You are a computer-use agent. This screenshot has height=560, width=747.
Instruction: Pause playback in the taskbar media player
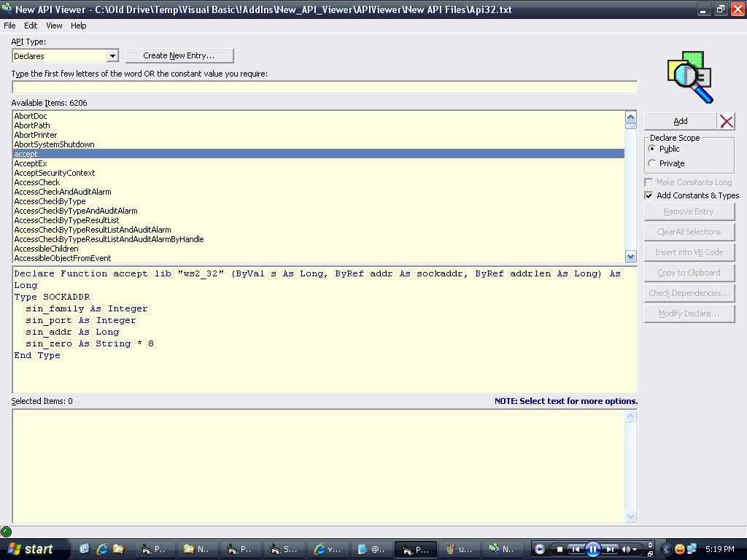tap(592, 549)
